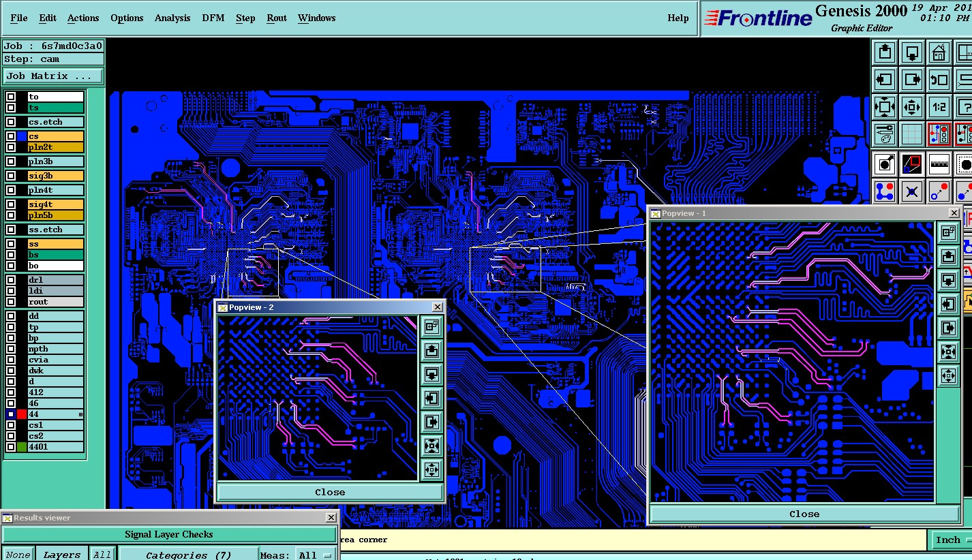This screenshot has height=560, width=972.
Task: Click the zoom out icon with outward arrows
Action: click(912, 107)
